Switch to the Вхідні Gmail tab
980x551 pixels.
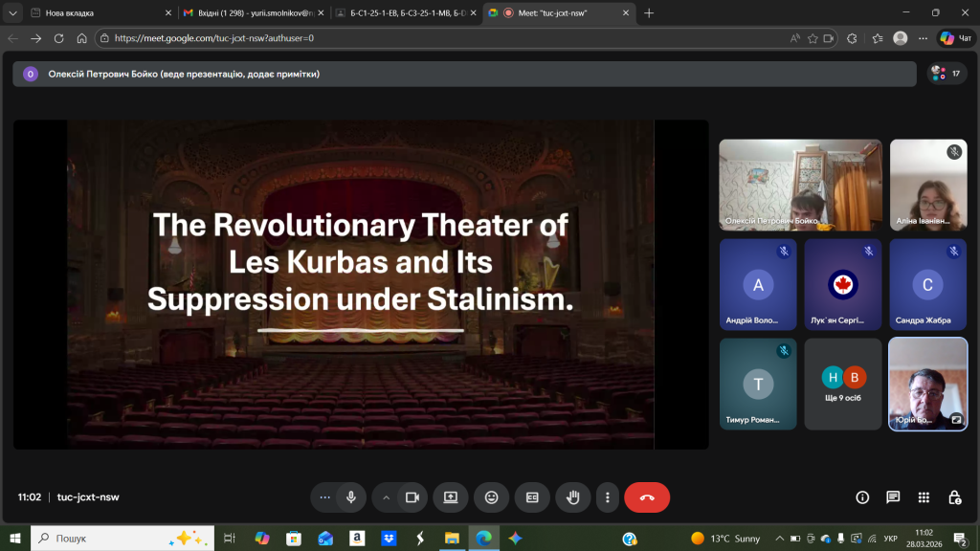[249, 12]
